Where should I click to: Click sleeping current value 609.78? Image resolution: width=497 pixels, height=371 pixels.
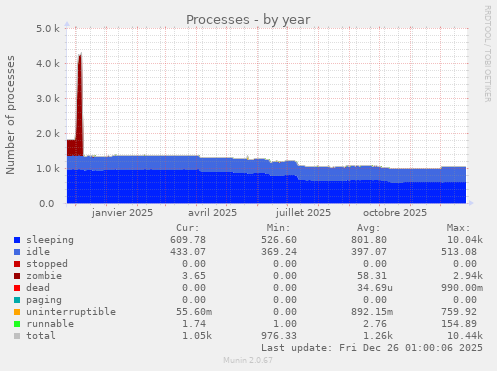(188, 240)
